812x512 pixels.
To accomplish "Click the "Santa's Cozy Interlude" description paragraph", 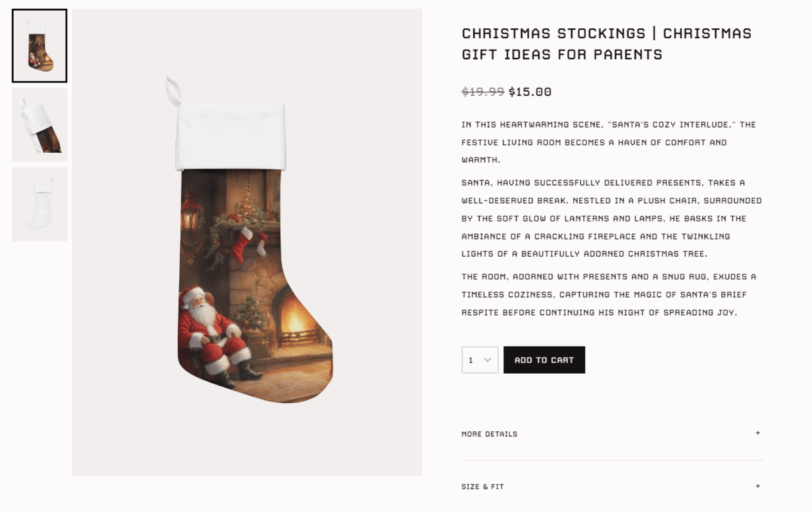I will tap(608, 142).
